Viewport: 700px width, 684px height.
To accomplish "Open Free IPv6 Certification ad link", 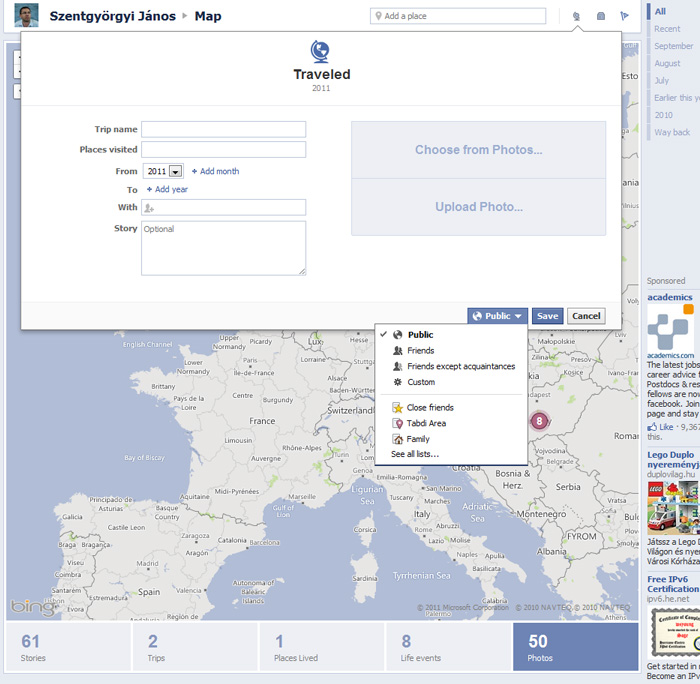I will [x=673, y=584].
